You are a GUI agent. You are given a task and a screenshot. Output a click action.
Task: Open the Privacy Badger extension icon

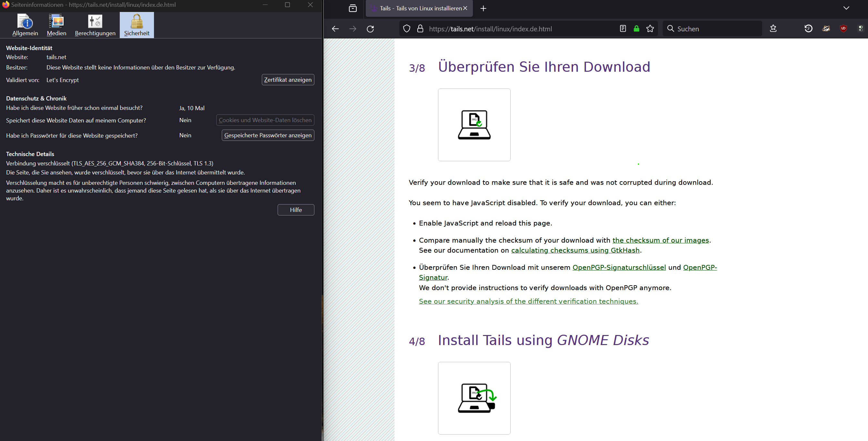point(825,29)
